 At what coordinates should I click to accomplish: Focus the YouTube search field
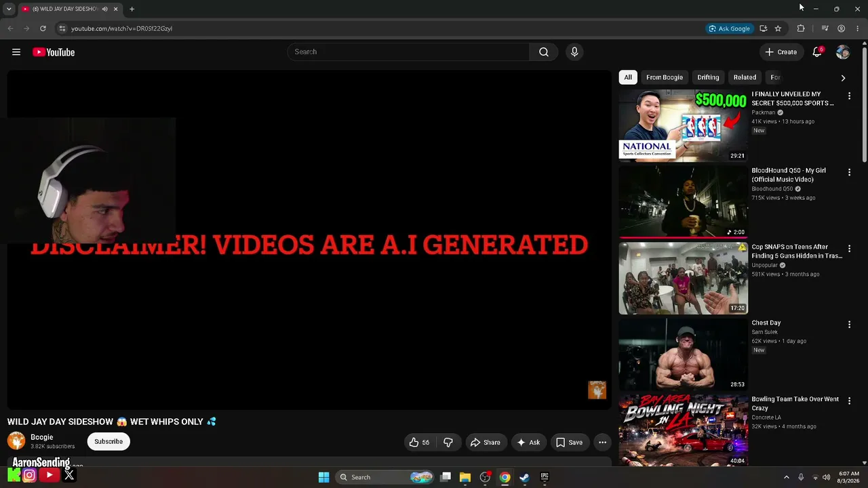tap(408, 52)
